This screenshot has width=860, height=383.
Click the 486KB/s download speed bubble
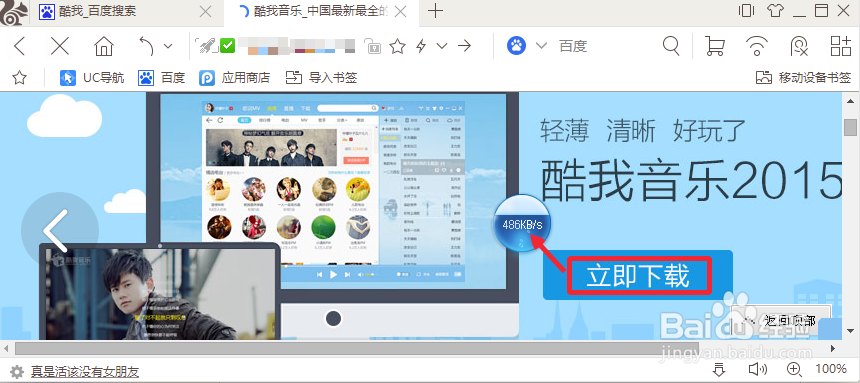522,224
